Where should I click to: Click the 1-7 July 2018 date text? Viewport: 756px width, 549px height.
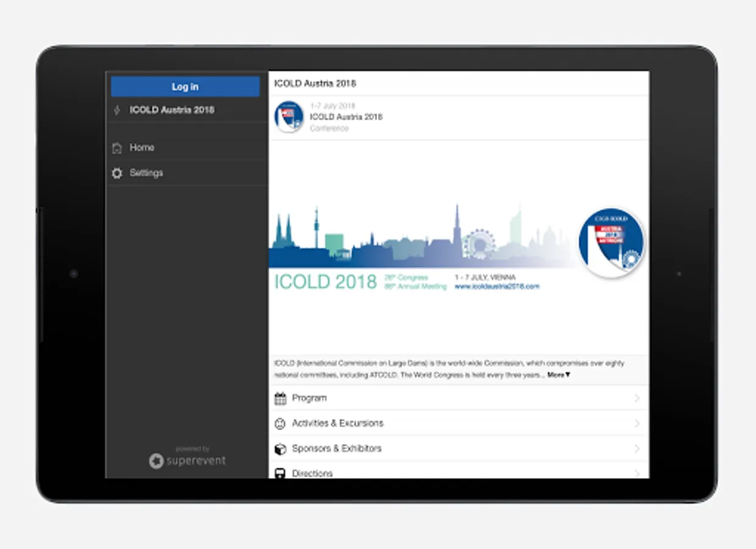[333, 106]
